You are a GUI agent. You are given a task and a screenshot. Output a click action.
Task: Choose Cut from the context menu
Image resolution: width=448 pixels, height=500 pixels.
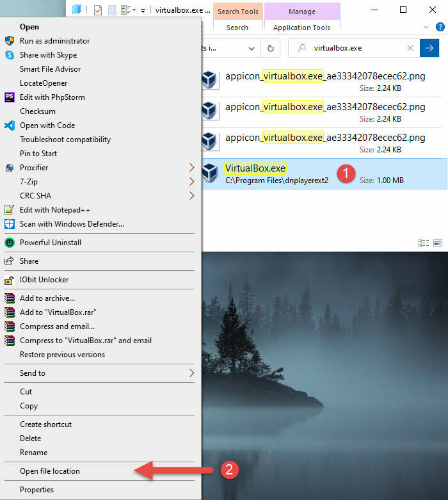pos(99,392)
